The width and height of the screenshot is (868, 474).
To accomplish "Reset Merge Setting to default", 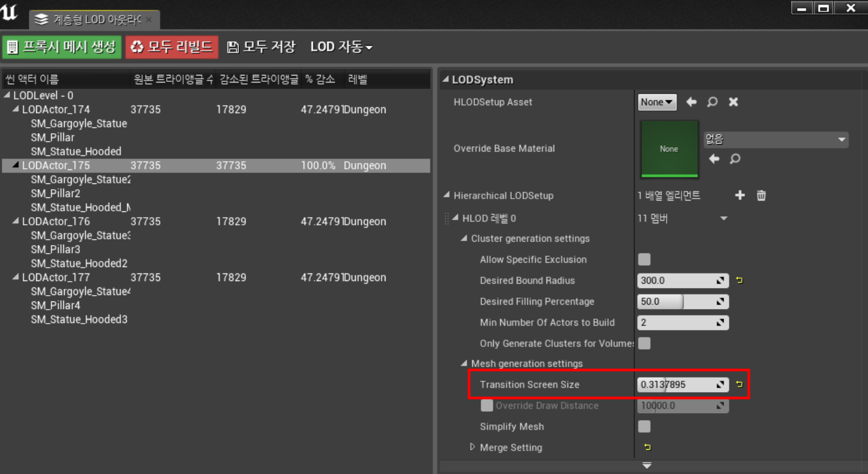I will point(647,447).
